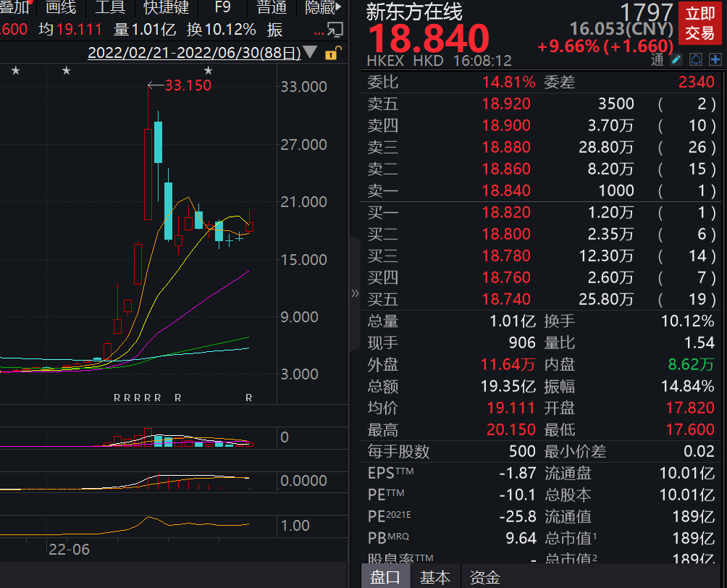The image size is (727, 588).
Task: Click the F9 toolbar item
Action: pos(223,7)
